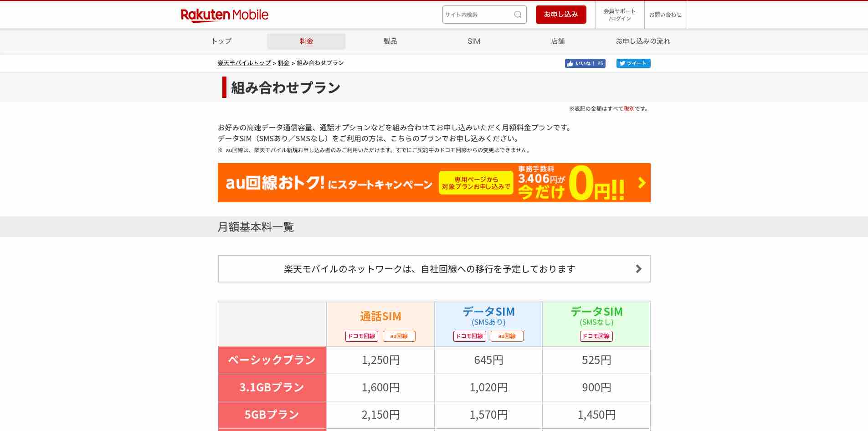Select the 製品 navigation tab
The height and width of the screenshot is (431, 868).
390,41
